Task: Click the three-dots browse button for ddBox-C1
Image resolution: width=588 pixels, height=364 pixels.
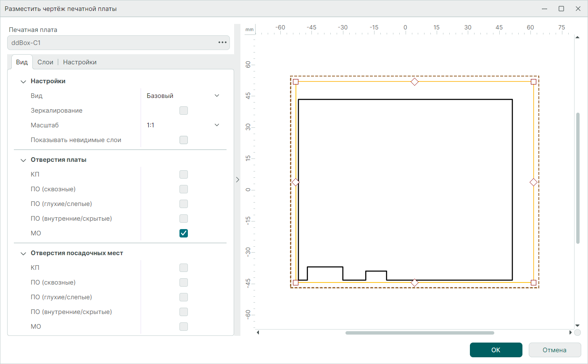Action: click(x=222, y=42)
